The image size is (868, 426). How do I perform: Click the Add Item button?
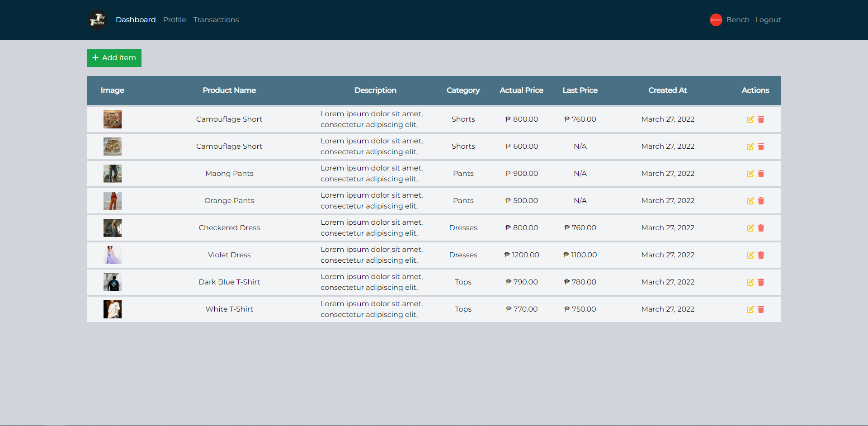tap(114, 58)
